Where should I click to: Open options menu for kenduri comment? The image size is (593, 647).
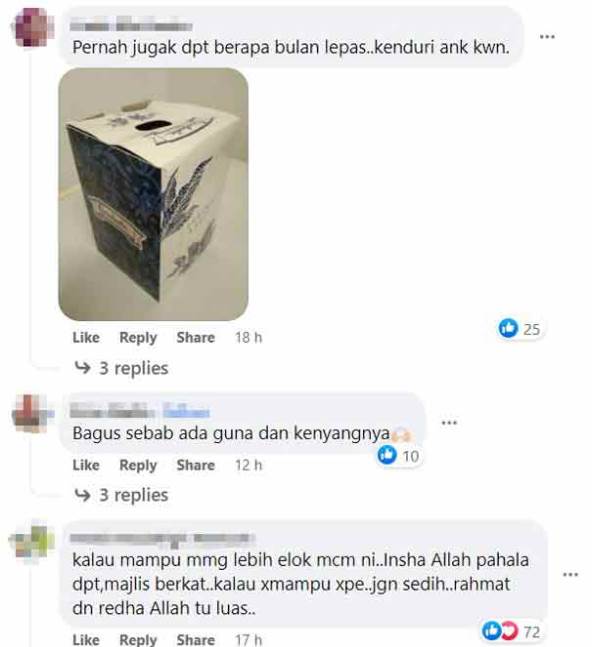pos(547,37)
